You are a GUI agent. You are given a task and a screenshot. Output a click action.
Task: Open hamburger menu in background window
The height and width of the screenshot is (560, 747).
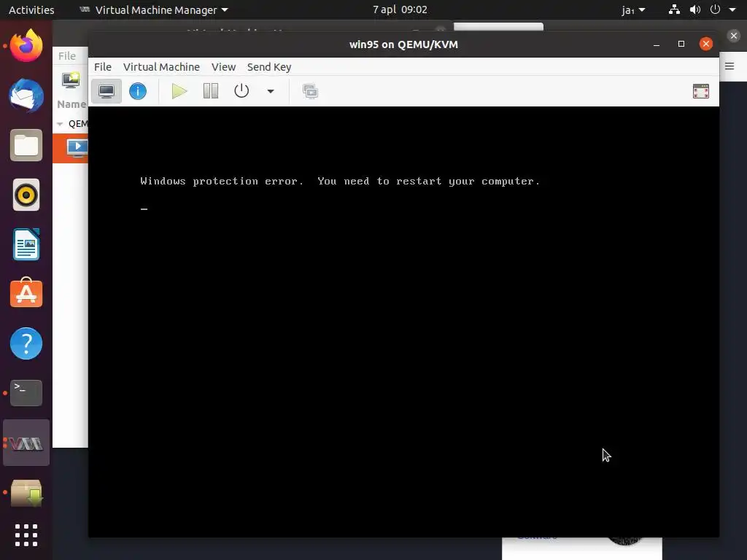[x=729, y=66]
